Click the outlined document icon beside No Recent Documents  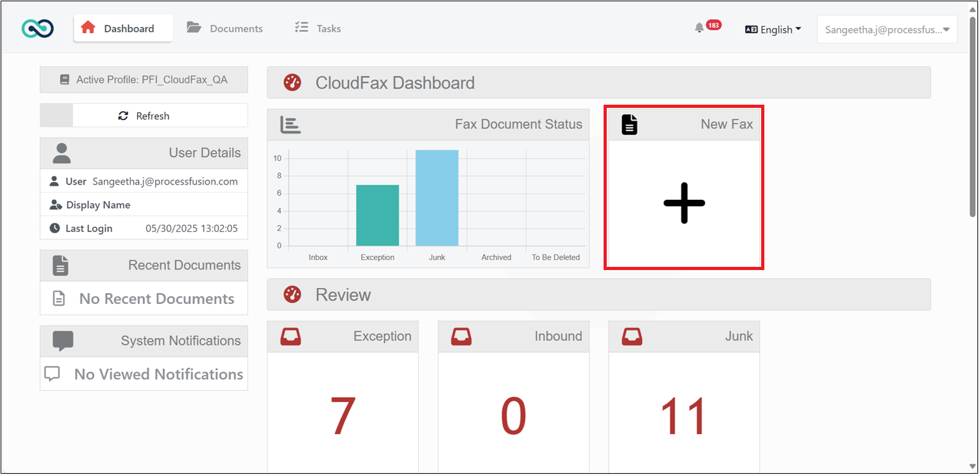(x=59, y=298)
